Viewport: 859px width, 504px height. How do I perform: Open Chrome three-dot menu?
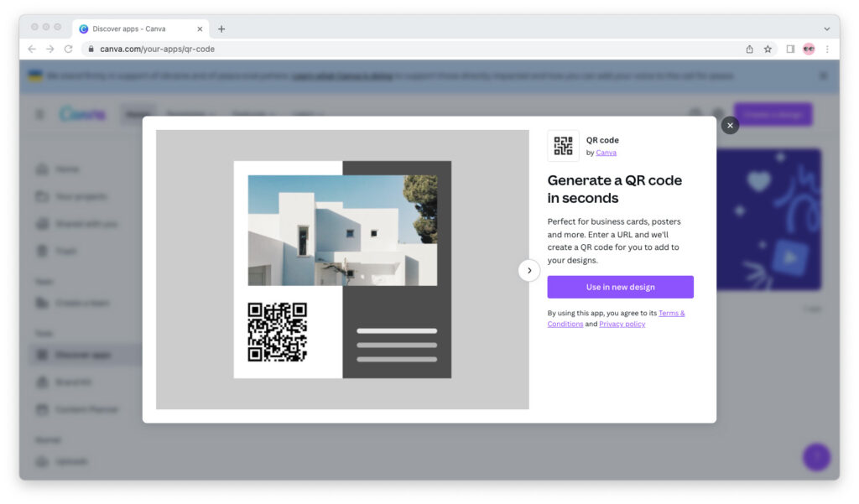827,49
